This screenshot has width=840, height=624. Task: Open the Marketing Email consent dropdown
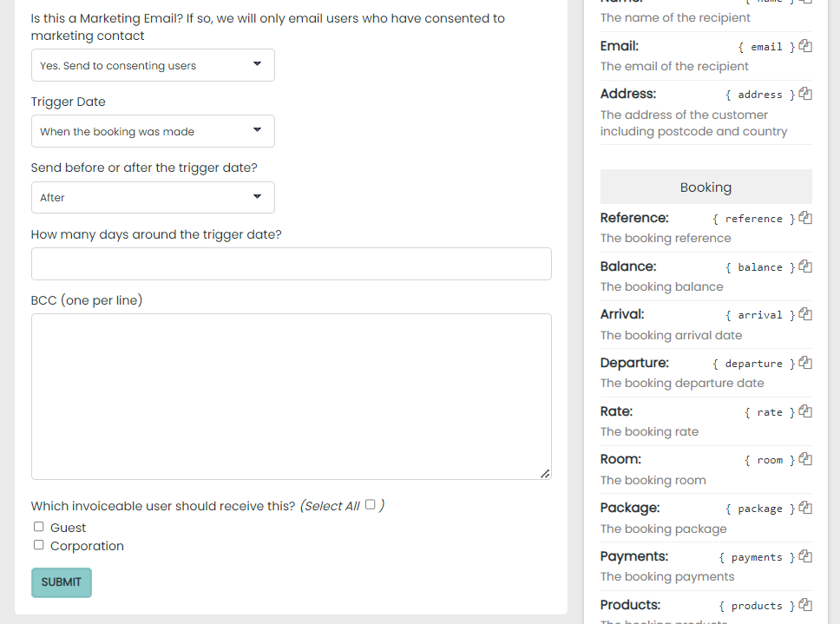coord(153,65)
